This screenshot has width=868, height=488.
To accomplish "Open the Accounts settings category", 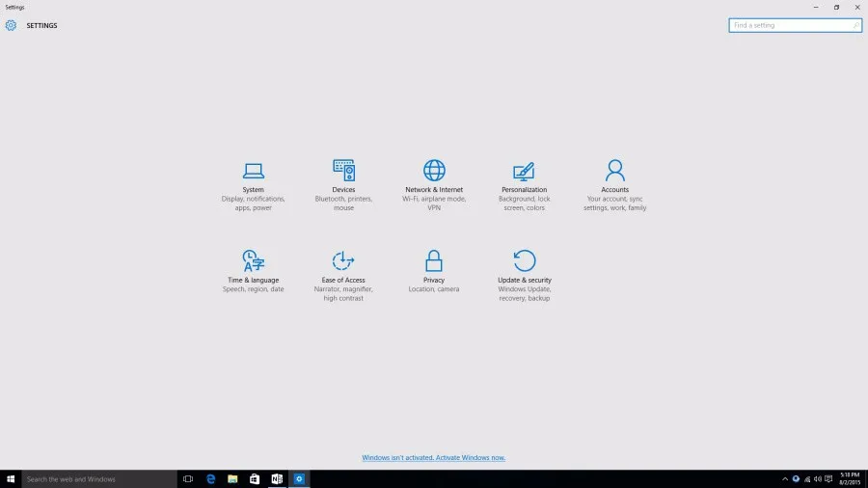I will point(614,186).
